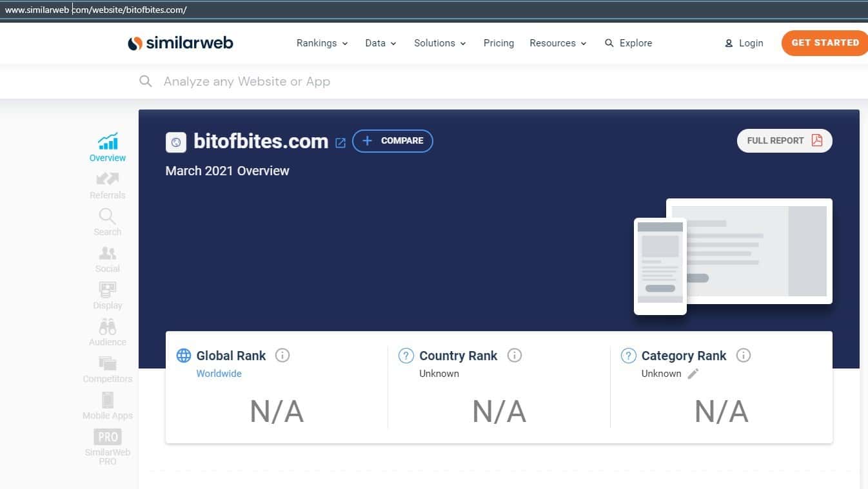Open the Search sidebar section
This screenshot has width=868, height=489.
(x=108, y=222)
